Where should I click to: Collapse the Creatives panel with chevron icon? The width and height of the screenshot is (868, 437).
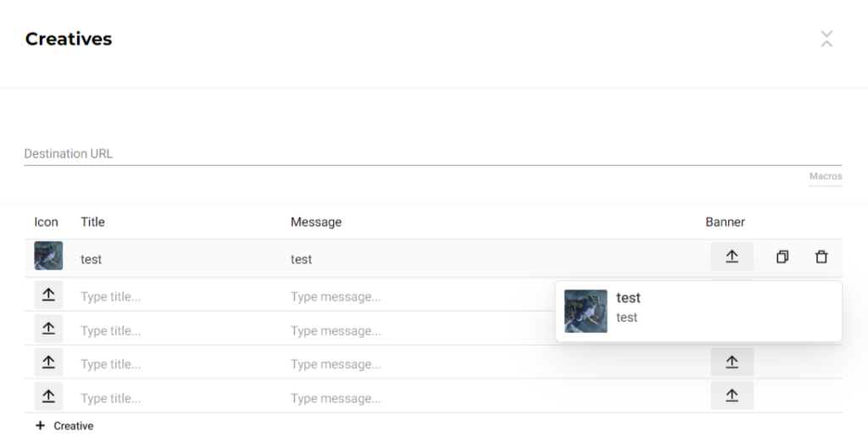pyautogui.click(x=826, y=39)
